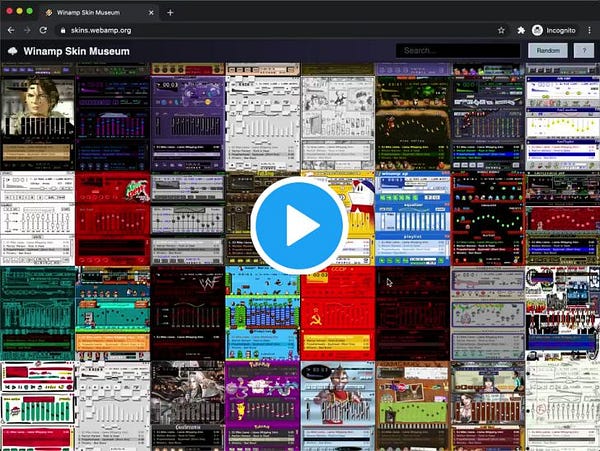
Task: Click the address bar showing skins.webamp.org
Action: 276,30
